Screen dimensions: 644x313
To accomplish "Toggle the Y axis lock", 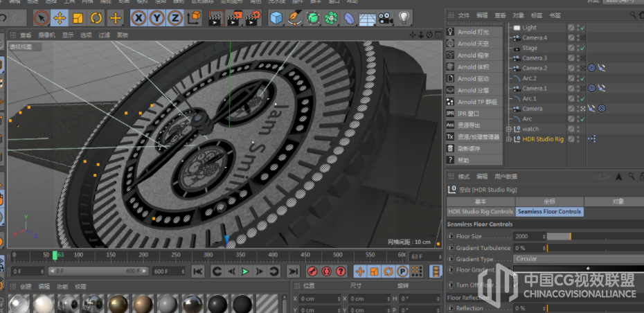I will point(157,18).
